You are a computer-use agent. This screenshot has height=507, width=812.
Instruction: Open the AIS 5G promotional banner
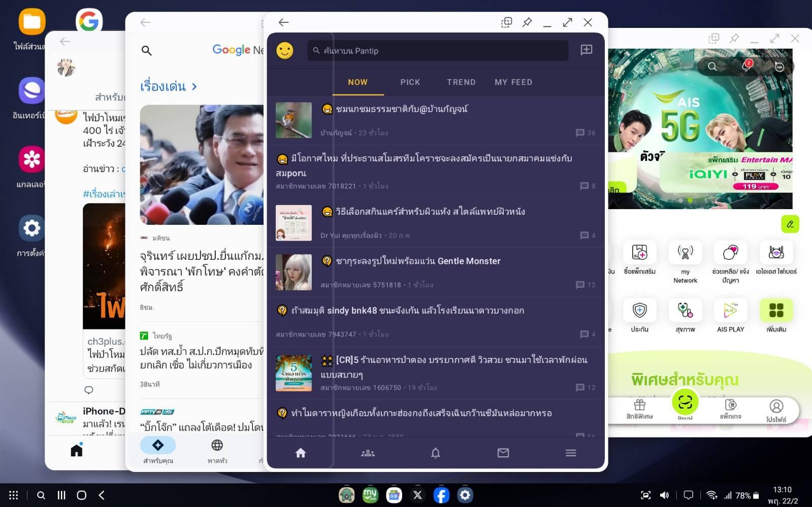[700, 129]
